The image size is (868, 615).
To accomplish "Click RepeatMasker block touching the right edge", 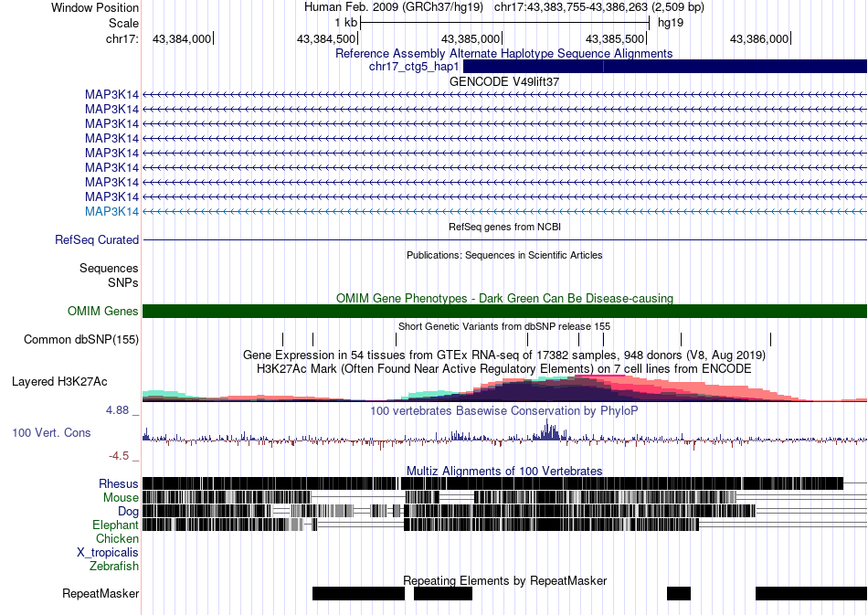I will tap(811, 593).
